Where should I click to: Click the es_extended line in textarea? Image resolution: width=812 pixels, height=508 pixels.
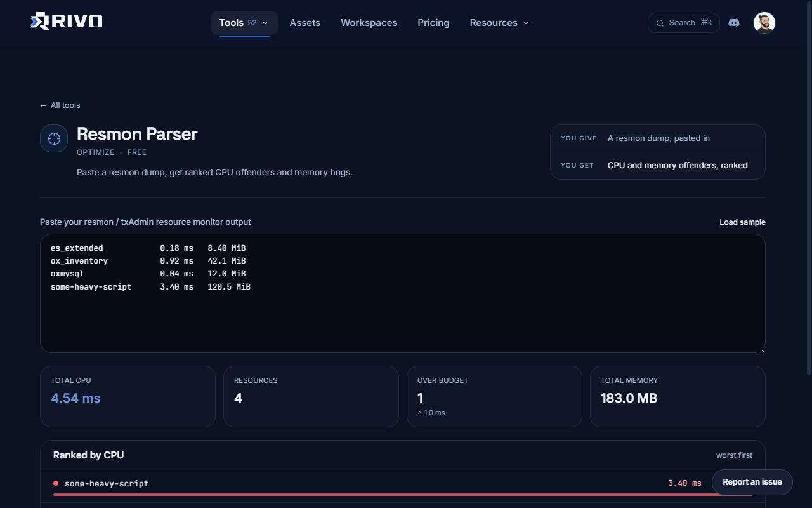[x=148, y=248]
